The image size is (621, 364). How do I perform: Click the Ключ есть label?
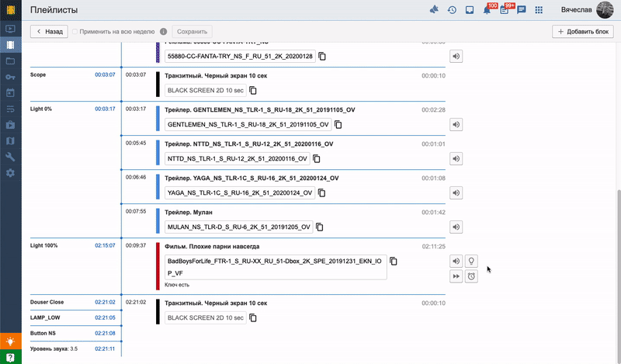[177, 285]
